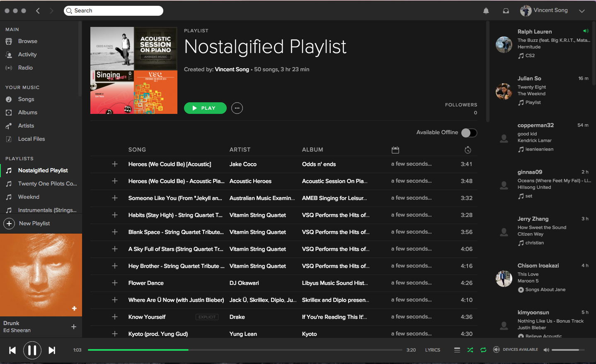Toggle repeat mode
The image size is (596, 364).
(483, 350)
